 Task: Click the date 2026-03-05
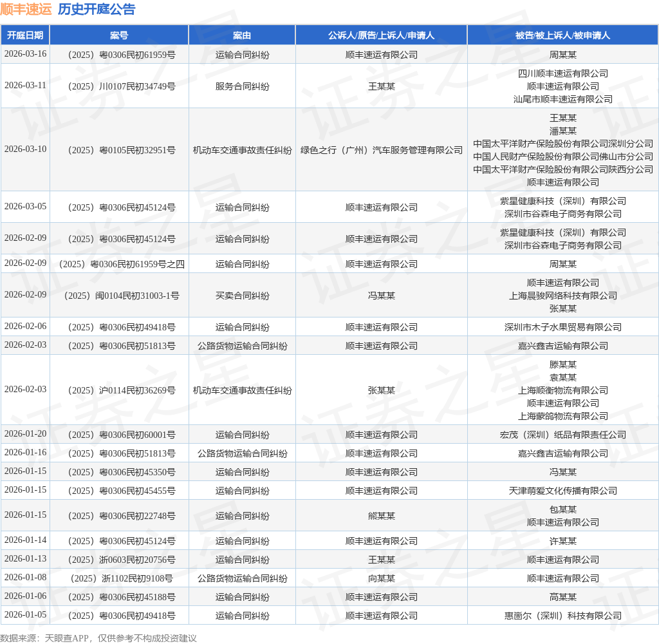[25, 207]
